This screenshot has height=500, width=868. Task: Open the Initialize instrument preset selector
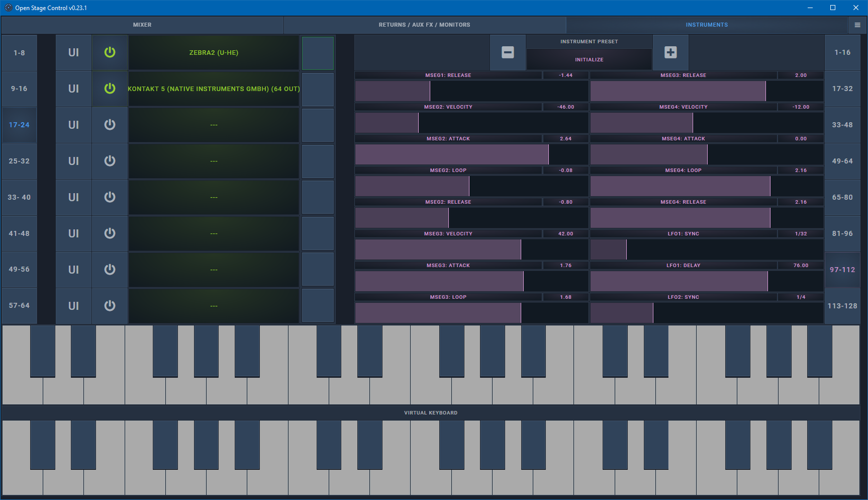(589, 59)
